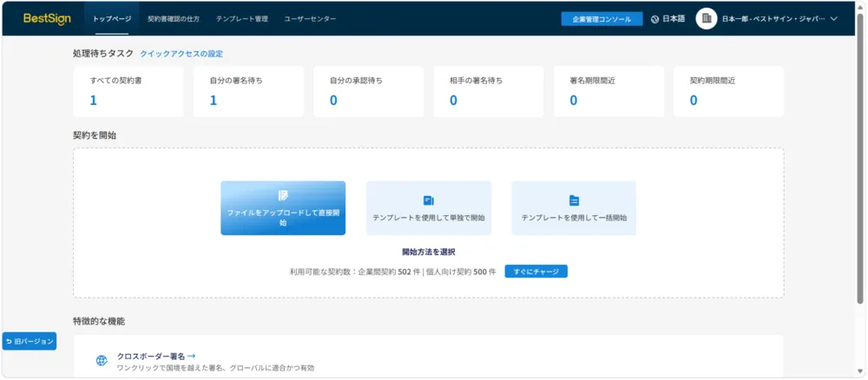Click すぐにチャージ button

[536, 272]
